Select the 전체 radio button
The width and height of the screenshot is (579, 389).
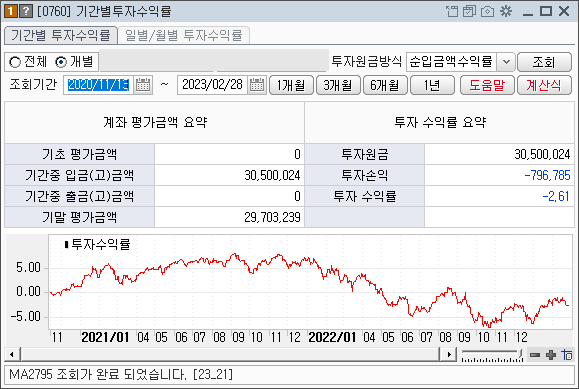click(x=15, y=62)
